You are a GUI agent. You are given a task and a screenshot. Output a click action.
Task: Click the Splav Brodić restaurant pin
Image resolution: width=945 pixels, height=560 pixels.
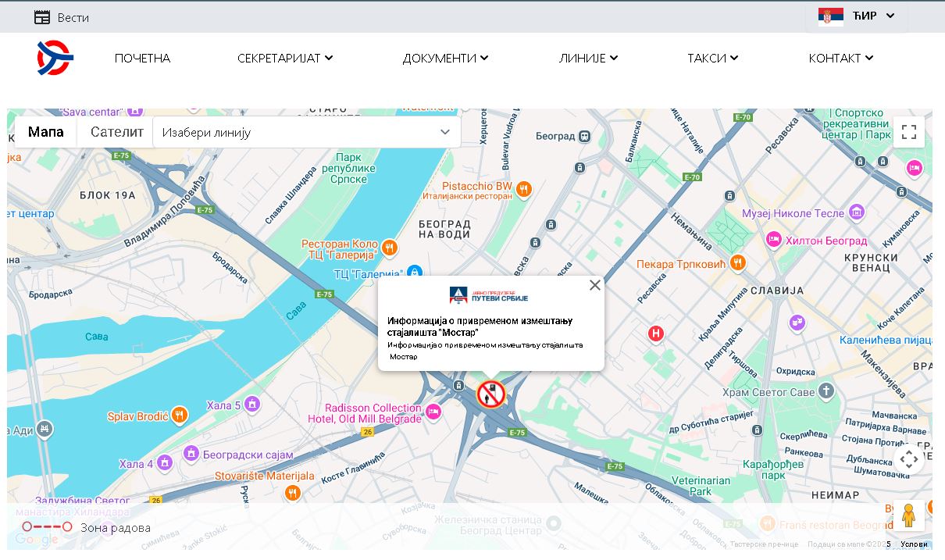[180, 415]
